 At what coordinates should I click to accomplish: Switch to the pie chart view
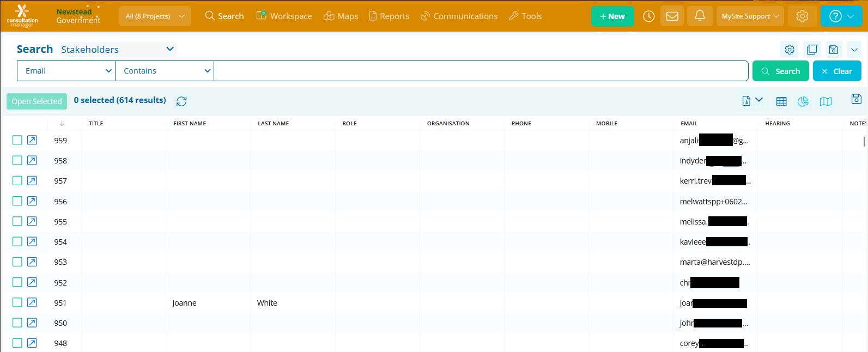coord(803,101)
